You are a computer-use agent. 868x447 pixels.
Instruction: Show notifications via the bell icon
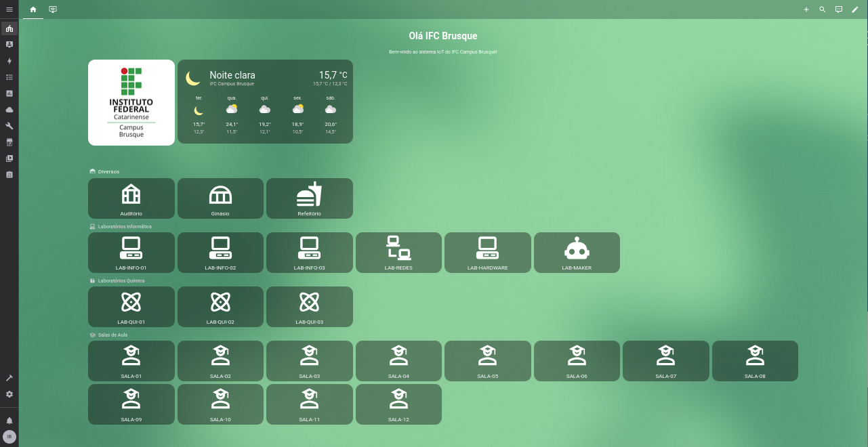click(9, 421)
